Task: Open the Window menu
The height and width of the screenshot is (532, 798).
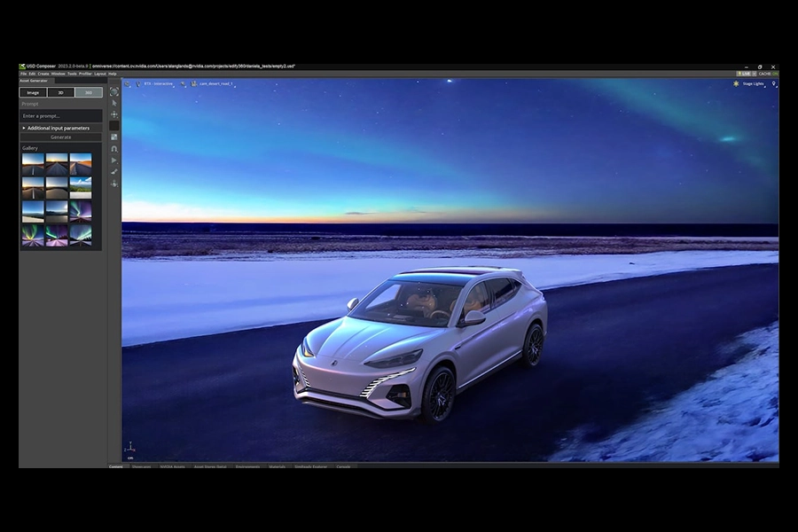Action: click(x=58, y=74)
